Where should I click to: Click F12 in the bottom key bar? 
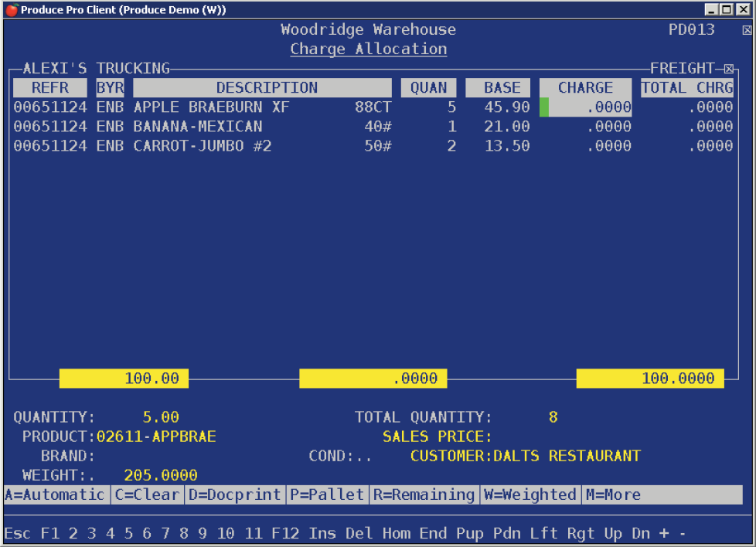(285, 534)
